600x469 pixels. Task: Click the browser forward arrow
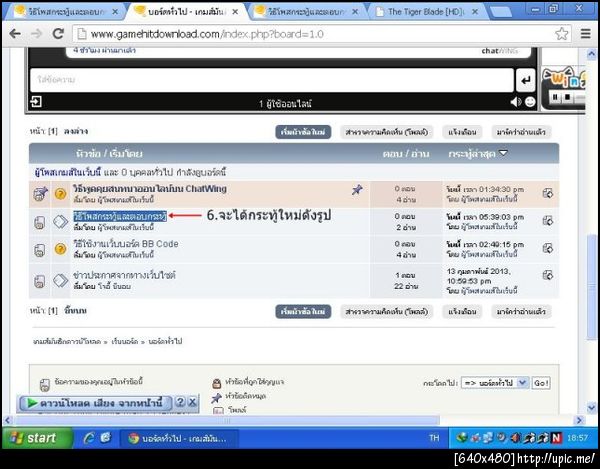[36, 34]
